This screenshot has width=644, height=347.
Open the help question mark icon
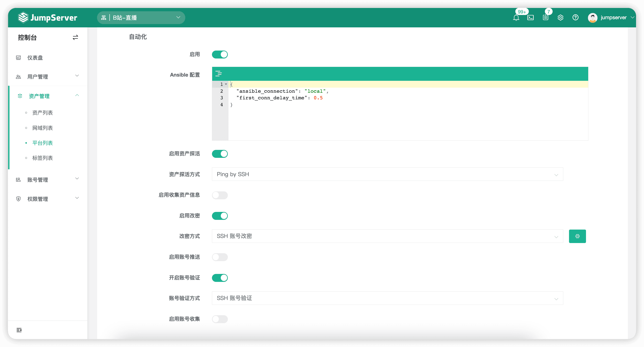click(x=575, y=17)
